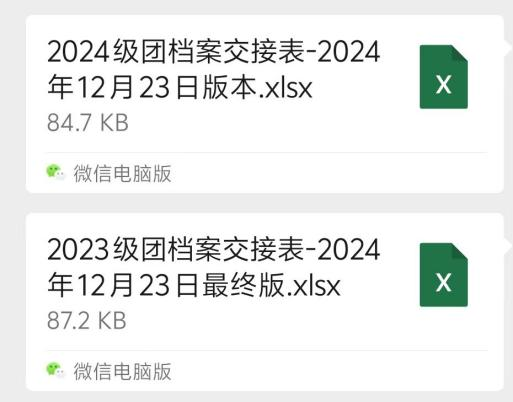The height and width of the screenshot is (402, 513).
Task: Open file 2024级团档案交接表-2024年12月23日版本.xlsx
Action: pyautogui.click(x=213, y=69)
